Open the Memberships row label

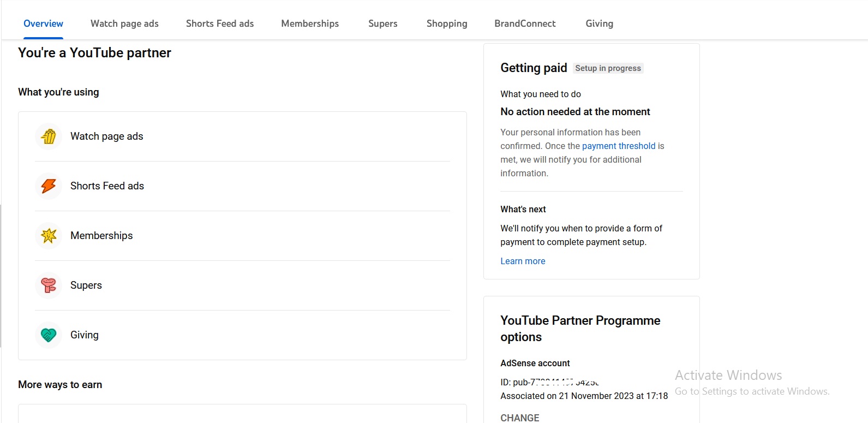(101, 236)
